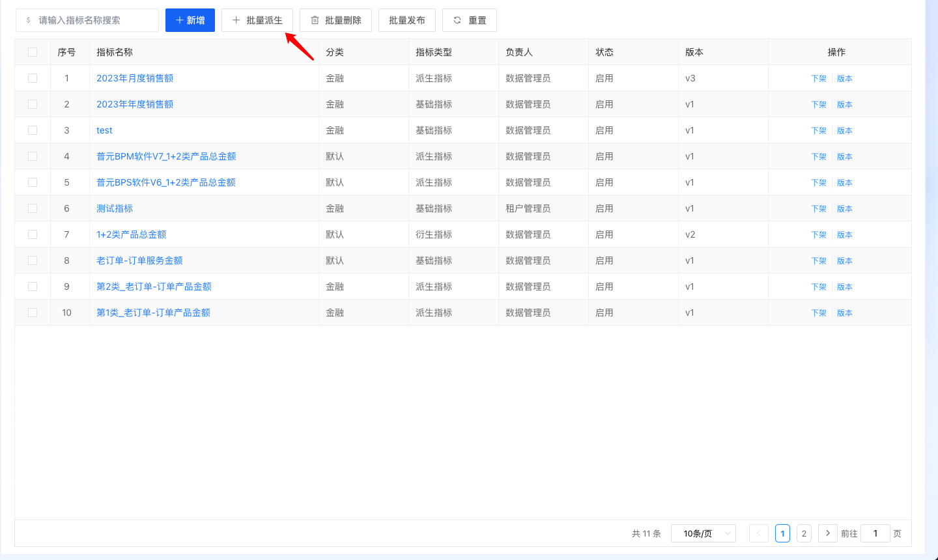This screenshot has width=938, height=560.
Task: Open the 老订单-订单服务金额 indicator link
Action: (x=139, y=260)
